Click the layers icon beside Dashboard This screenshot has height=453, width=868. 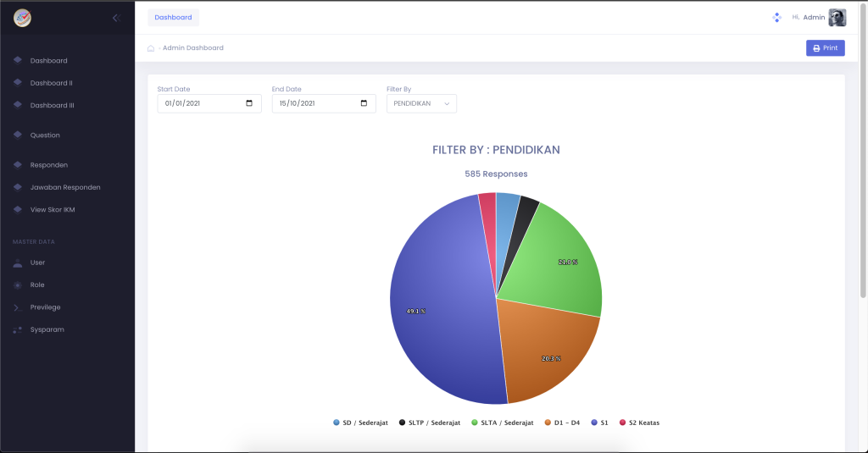[18, 60]
